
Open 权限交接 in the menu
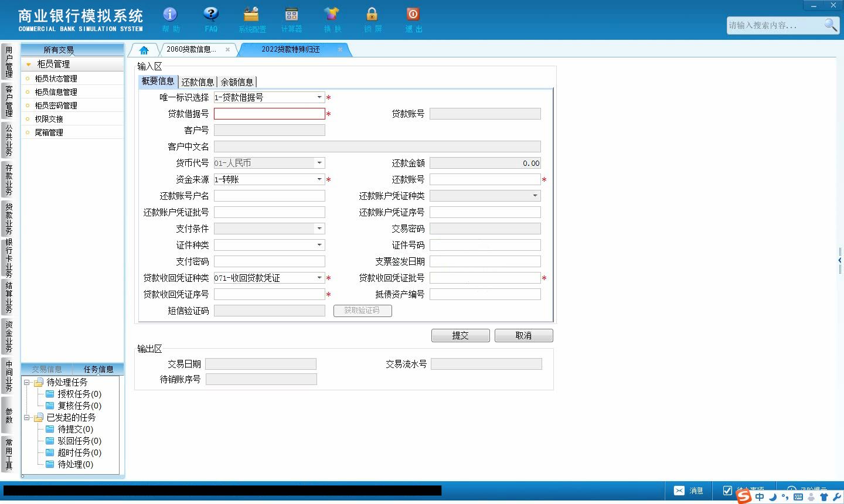pos(49,119)
